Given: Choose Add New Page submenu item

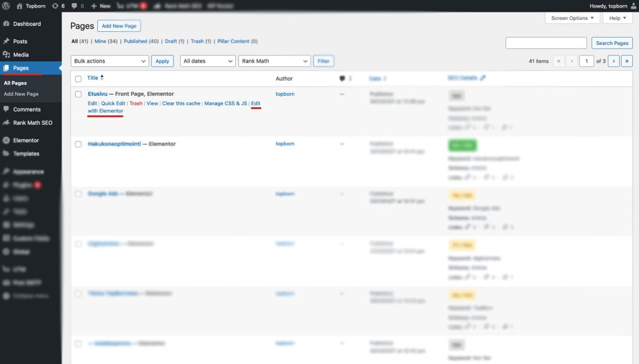Looking at the screenshot, I should [x=21, y=93].
